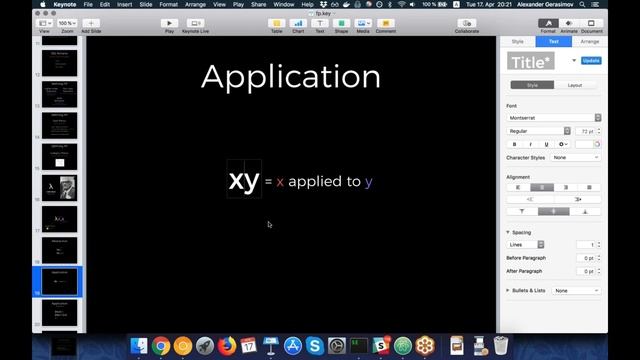Open the Lines spacing type dropdown
This screenshot has height=360, width=640.
[x=526, y=244]
